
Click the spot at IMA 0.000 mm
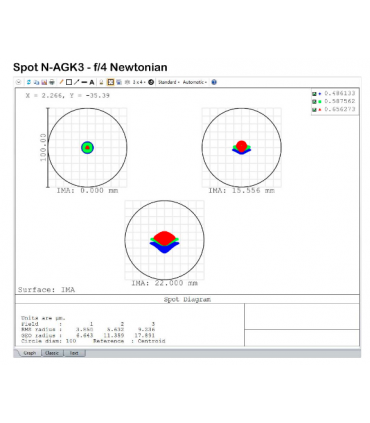coord(87,148)
